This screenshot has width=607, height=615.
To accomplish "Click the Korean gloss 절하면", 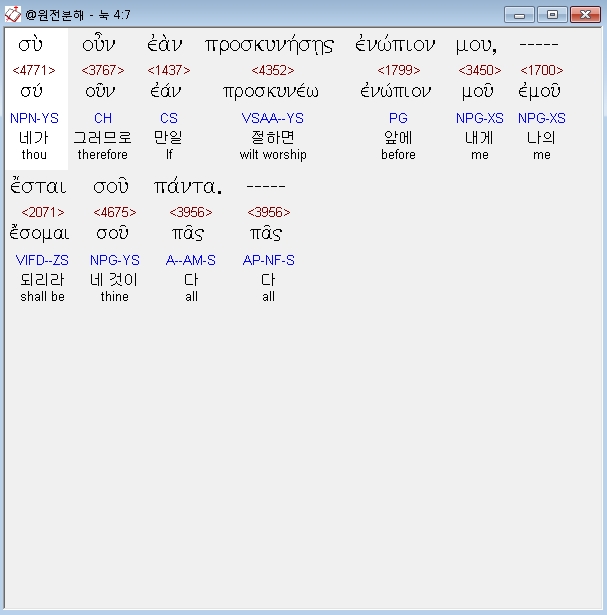I will (273, 138).
